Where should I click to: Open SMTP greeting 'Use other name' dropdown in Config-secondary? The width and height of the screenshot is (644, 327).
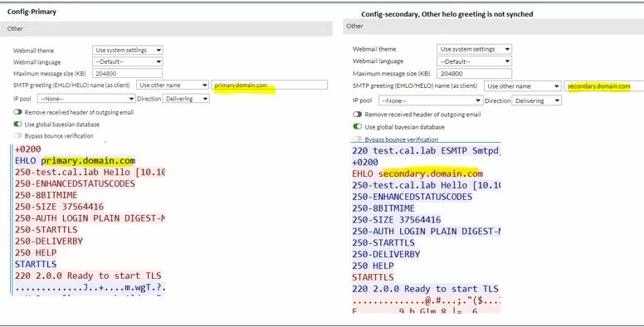(523, 86)
